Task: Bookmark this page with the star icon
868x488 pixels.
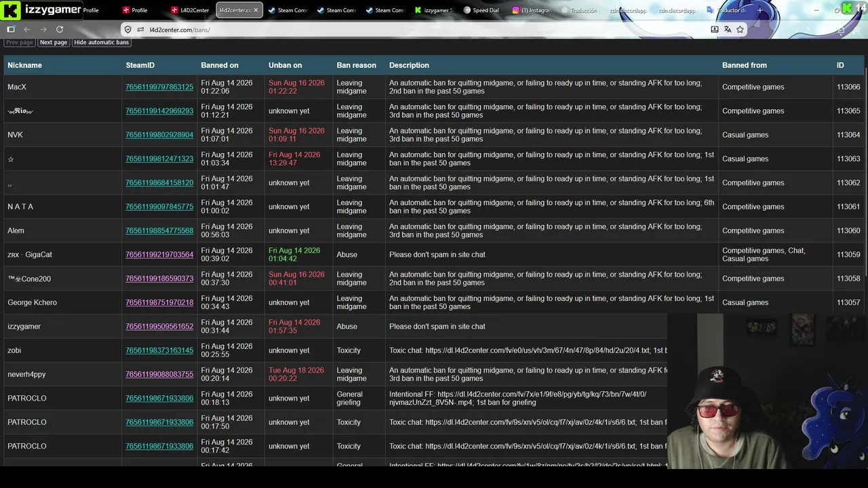Action: [x=740, y=30]
